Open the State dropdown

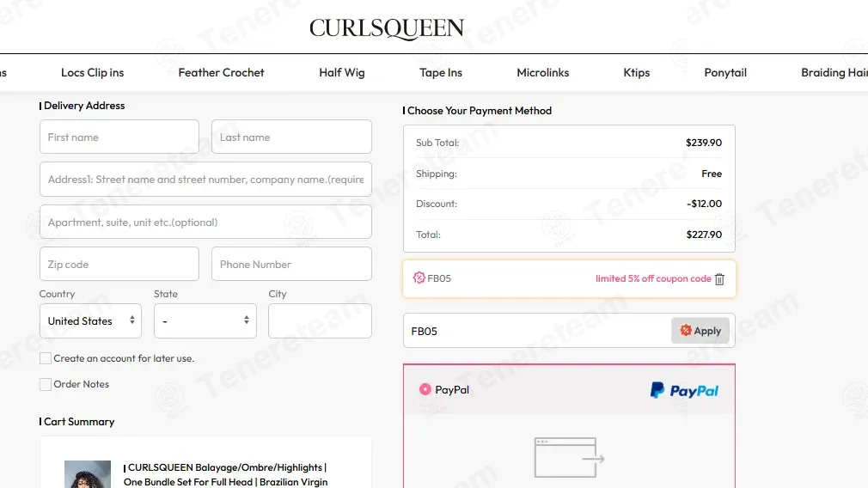[205, 321]
